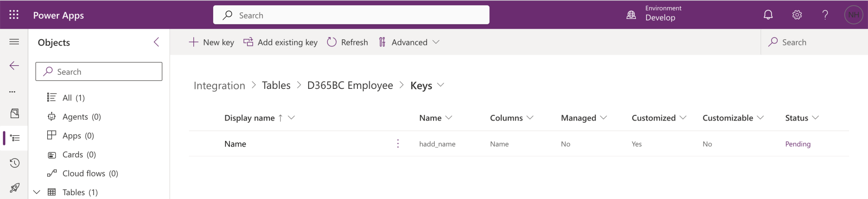Viewport: 868px width, 199px height.
Task: Open the settings gear icon
Action: [797, 15]
